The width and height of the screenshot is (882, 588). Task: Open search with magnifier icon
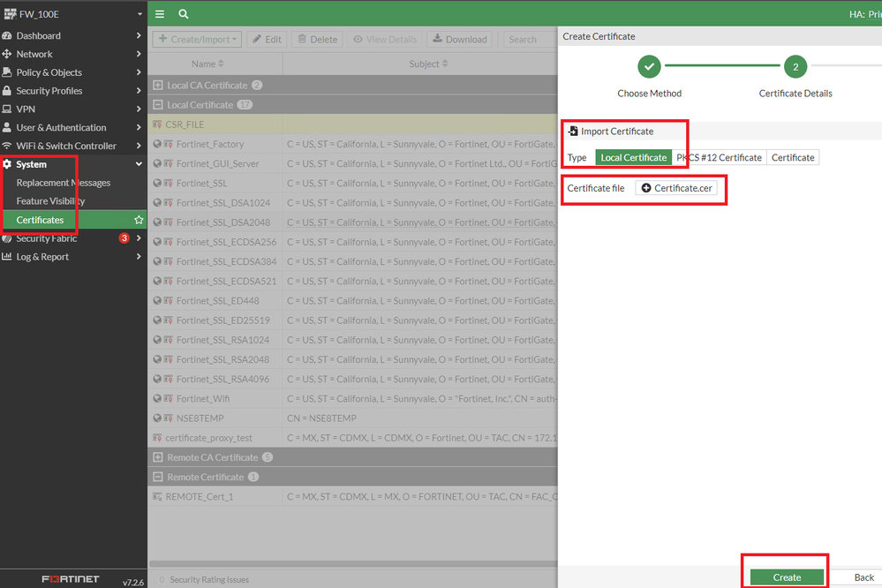point(184,14)
